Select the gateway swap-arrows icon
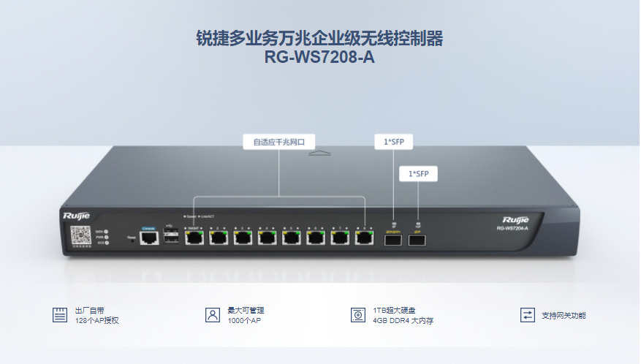This screenshot has height=364, width=641. coord(528,315)
